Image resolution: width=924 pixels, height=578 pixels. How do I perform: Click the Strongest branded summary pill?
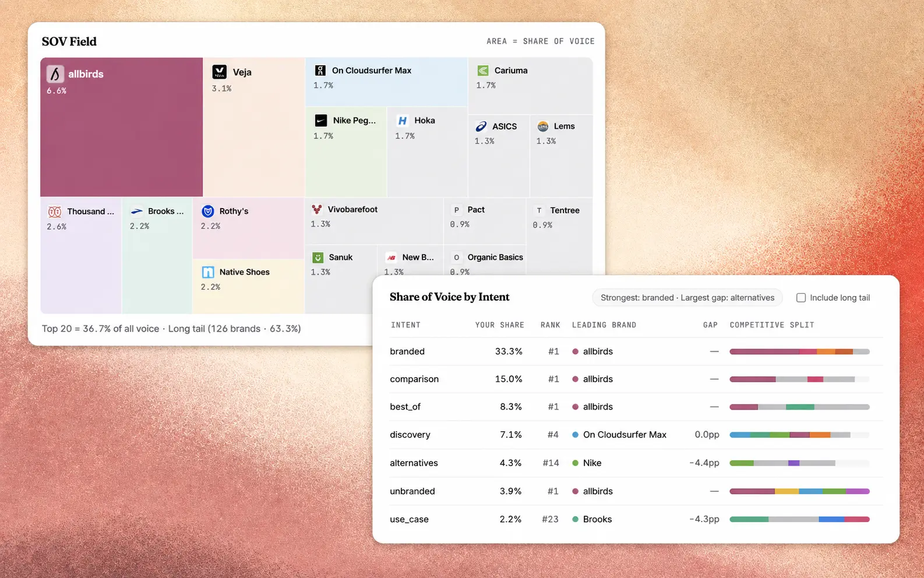click(687, 298)
